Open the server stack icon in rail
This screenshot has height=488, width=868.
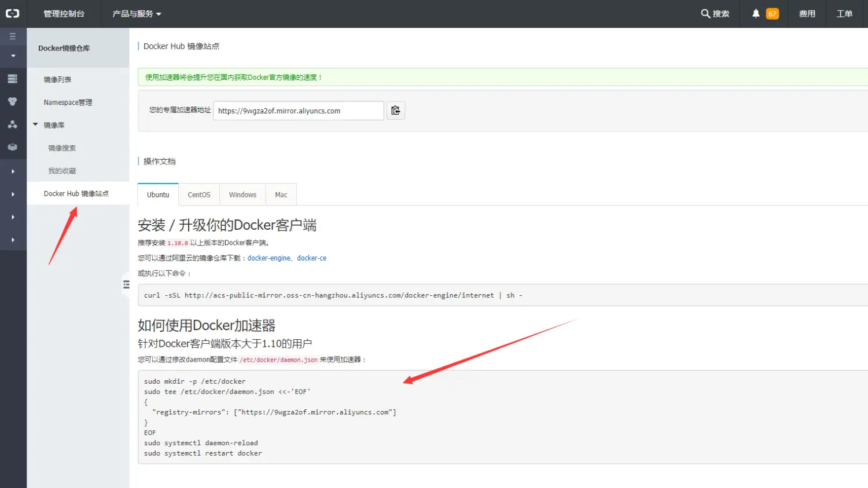click(12, 79)
